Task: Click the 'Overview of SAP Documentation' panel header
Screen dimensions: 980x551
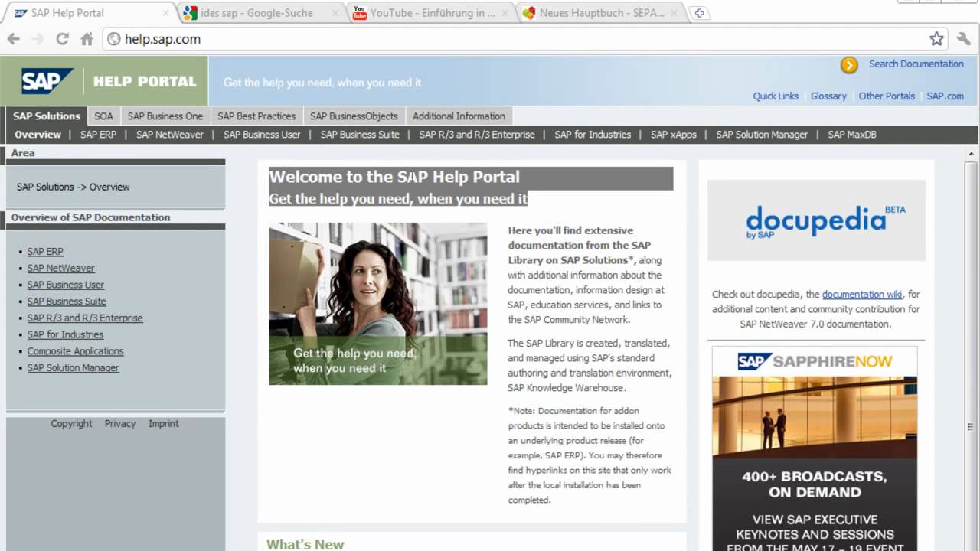Action: point(90,217)
